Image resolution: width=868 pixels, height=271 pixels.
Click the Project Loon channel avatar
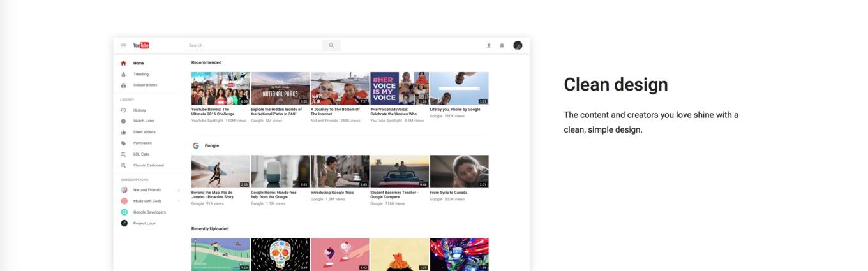point(124,223)
